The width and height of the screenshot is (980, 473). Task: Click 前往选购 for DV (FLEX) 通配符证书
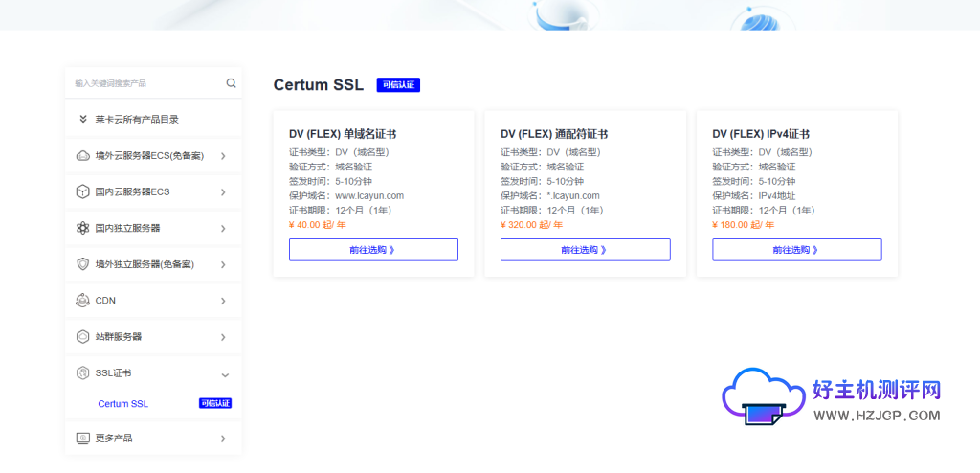point(585,250)
